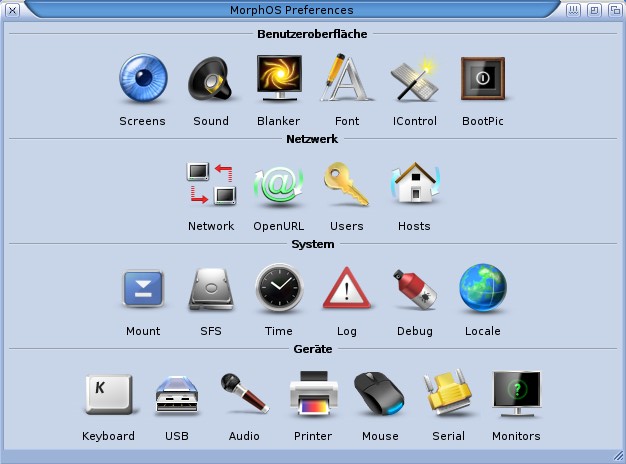Open the Audio microphone icon
This screenshot has height=464, width=626.
point(244,393)
